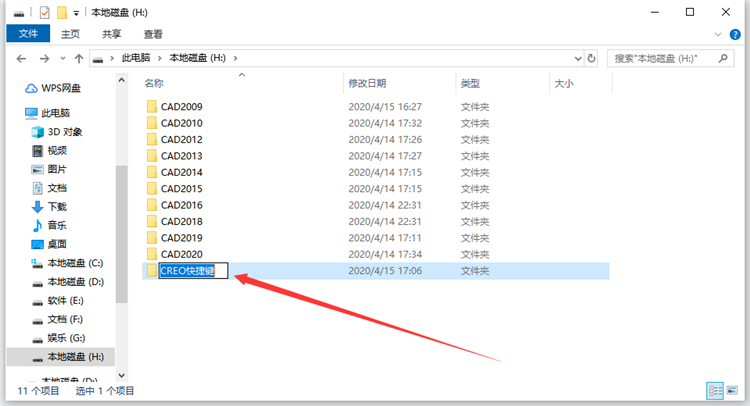Select 本地磁盘 (H:) in the sidebar
Screen dimensions: 750x406
pyautogui.click(x=61, y=357)
